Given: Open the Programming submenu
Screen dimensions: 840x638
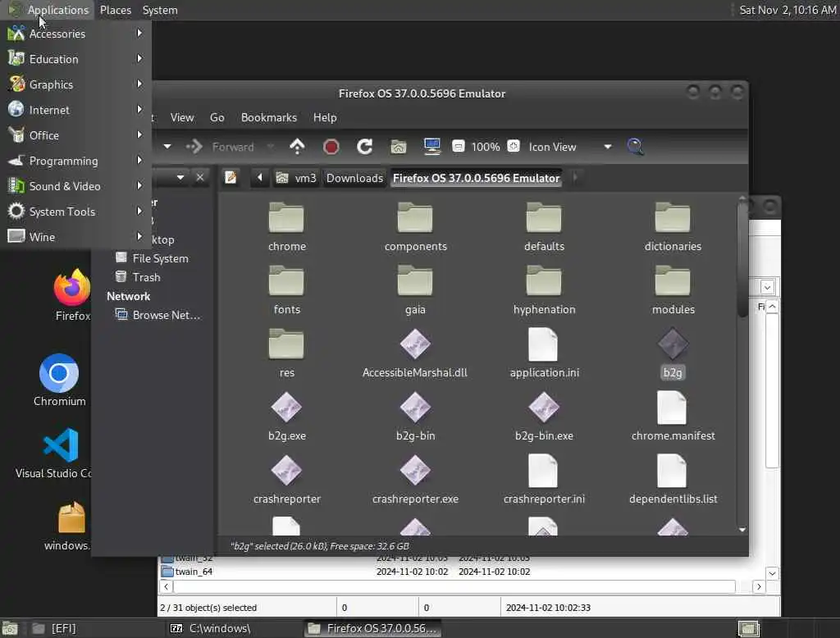Looking at the screenshot, I should 75,161.
